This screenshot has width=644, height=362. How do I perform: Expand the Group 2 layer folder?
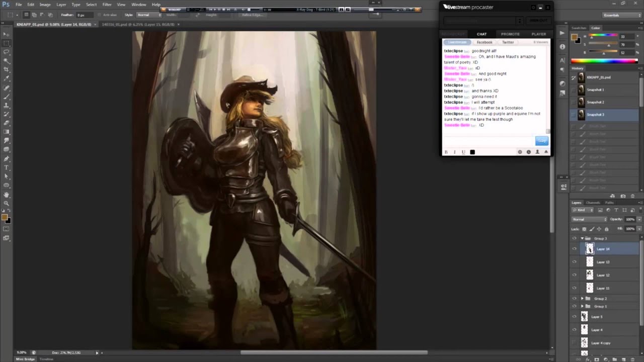point(582,299)
